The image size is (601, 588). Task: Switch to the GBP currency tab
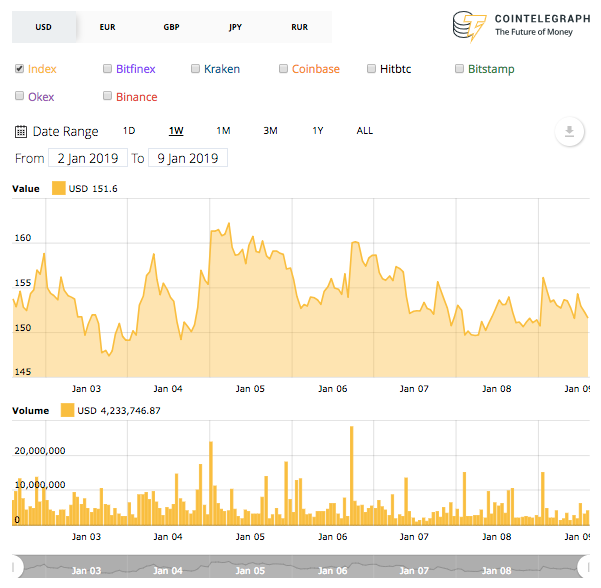point(171,27)
